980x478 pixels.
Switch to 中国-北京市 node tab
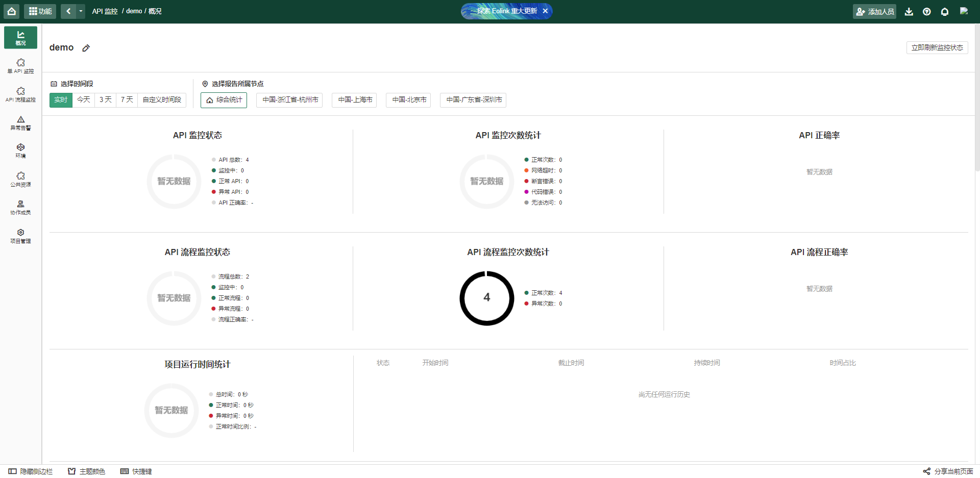pos(409,100)
